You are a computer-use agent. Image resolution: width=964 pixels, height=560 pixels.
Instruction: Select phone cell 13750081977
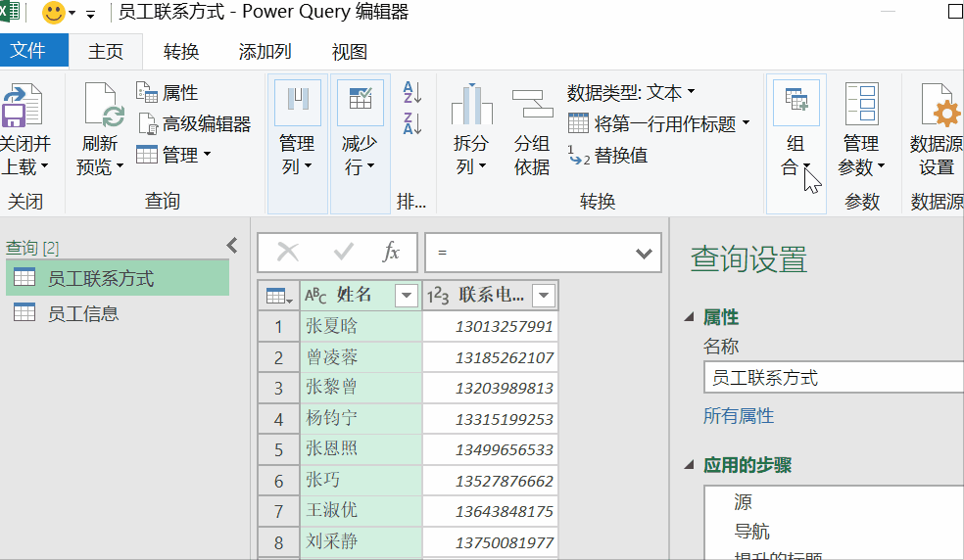click(x=491, y=541)
